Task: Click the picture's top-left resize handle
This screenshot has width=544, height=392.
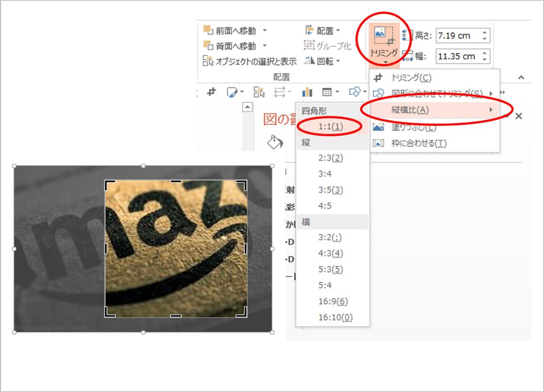Action: pos(14,166)
